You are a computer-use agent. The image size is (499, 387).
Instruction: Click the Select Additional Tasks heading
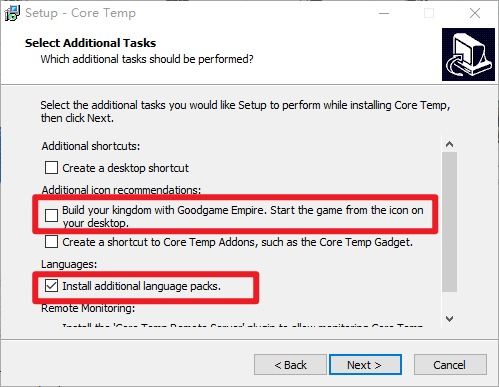click(90, 43)
